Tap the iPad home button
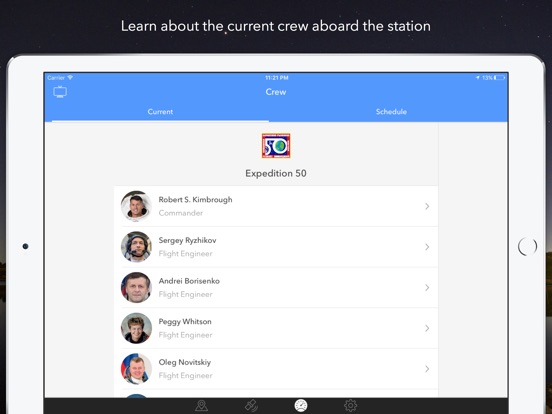 pyautogui.click(x=527, y=246)
